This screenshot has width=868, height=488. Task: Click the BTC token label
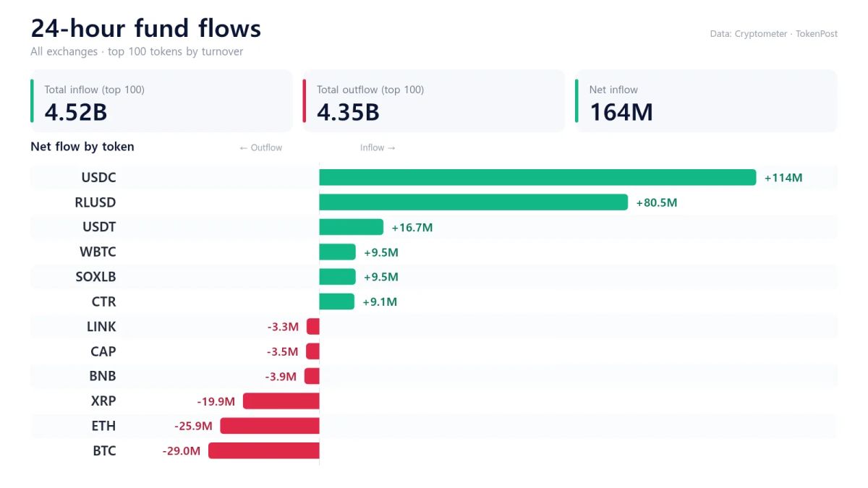coord(104,450)
